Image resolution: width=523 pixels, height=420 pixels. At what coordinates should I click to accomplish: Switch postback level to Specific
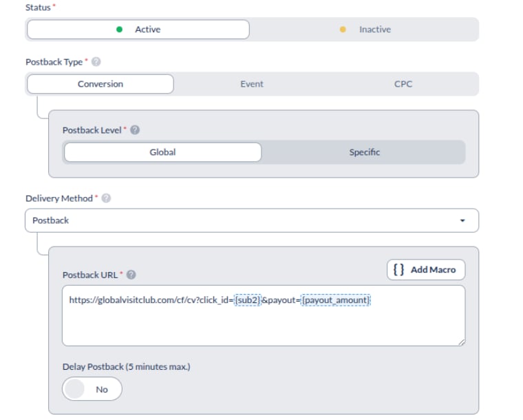[364, 152]
